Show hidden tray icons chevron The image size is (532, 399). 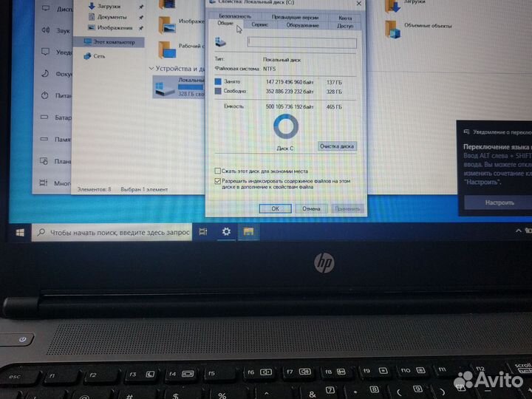click(519, 231)
